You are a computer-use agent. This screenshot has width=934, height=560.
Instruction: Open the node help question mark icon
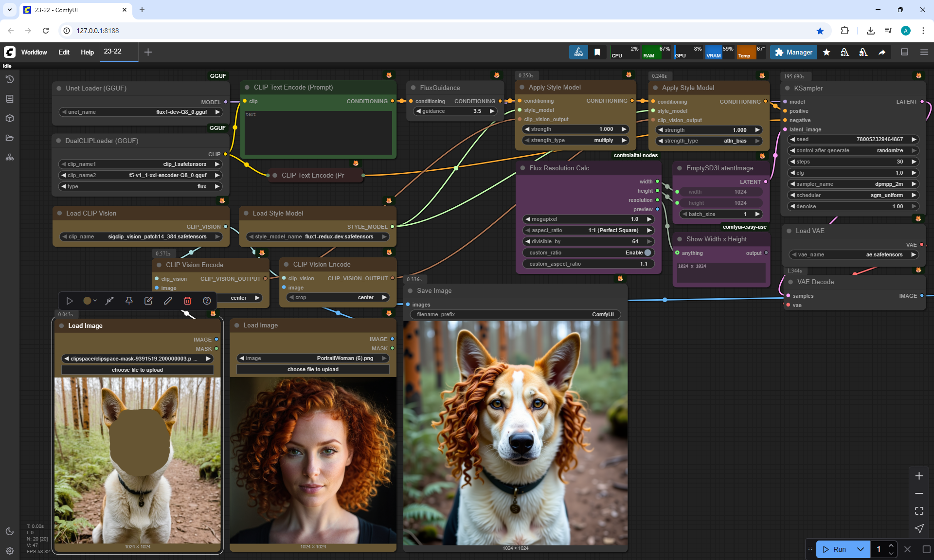coord(207,301)
